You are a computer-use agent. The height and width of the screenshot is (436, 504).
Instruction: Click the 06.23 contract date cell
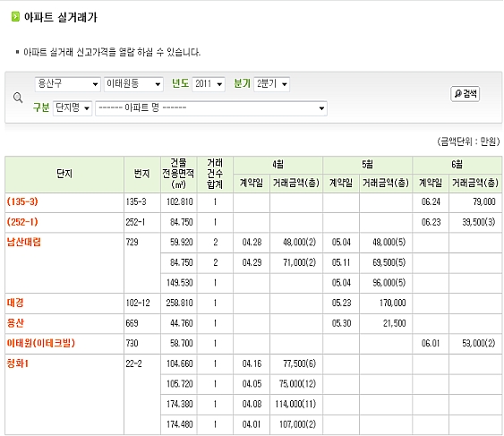click(431, 222)
